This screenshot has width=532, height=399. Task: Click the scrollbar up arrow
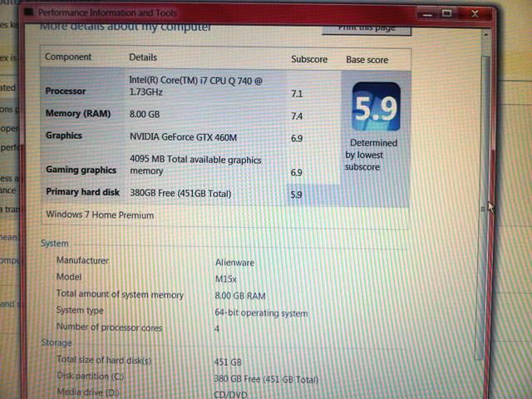[x=485, y=34]
